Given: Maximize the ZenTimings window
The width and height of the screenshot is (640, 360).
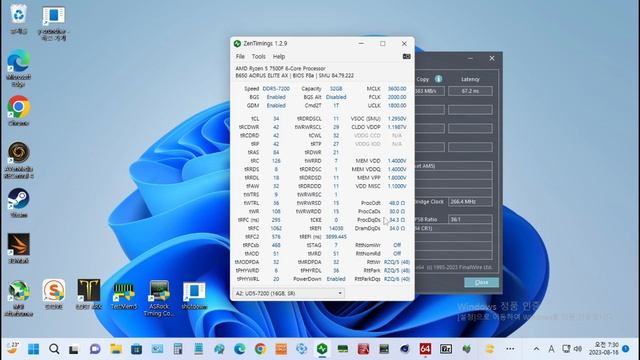Looking at the screenshot, I should (x=382, y=43).
